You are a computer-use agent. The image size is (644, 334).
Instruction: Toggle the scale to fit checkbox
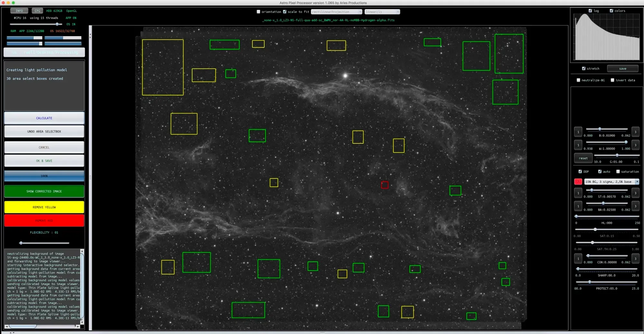(x=285, y=12)
